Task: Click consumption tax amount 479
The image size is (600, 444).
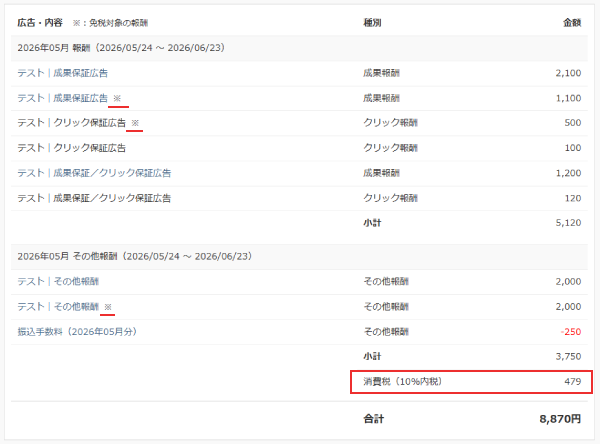Action: pos(573,382)
